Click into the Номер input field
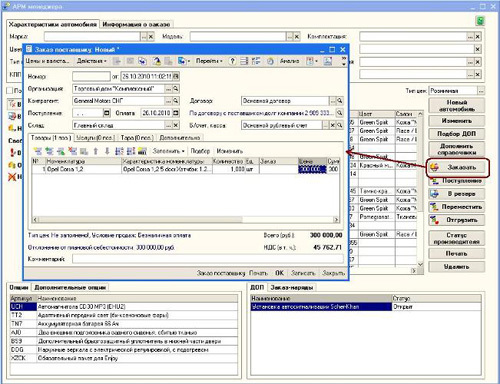 (x=91, y=76)
